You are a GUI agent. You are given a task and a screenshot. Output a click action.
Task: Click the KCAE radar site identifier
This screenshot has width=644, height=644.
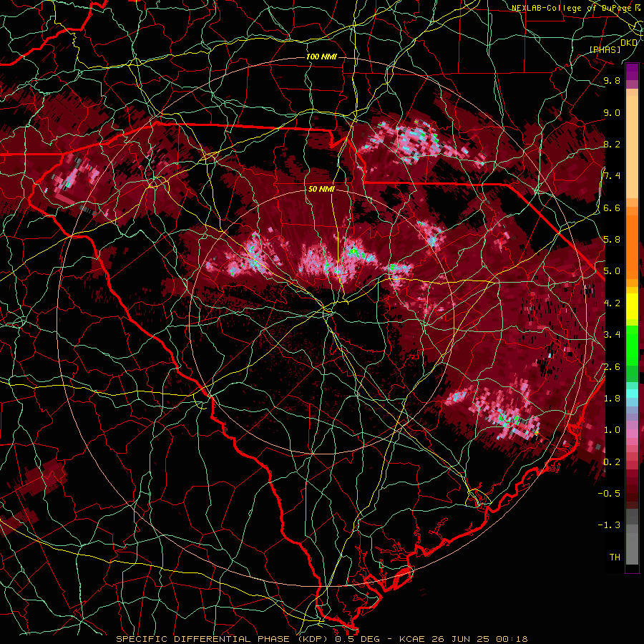coord(411,639)
